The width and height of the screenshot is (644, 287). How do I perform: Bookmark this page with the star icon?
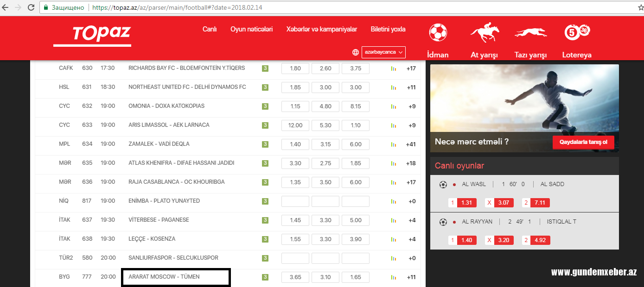(x=634, y=7)
